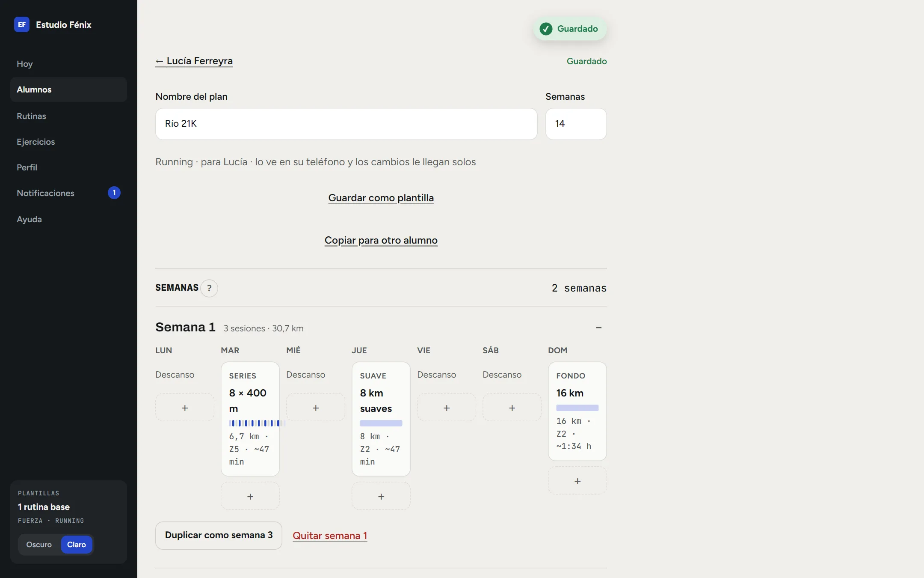The height and width of the screenshot is (578, 924).
Task: Focus the Nombre del plan field
Action: tap(346, 124)
